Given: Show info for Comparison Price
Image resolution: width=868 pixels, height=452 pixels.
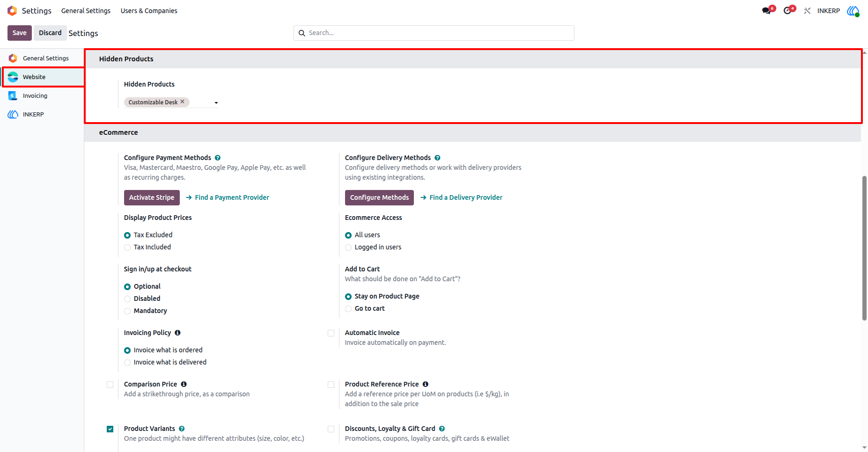Looking at the screenshot, I should 184,384.
